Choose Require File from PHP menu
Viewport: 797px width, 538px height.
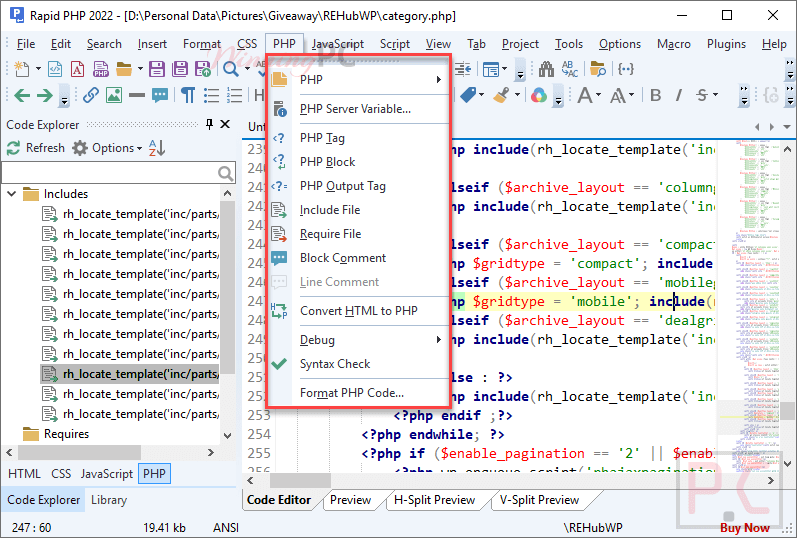pos(358,234)
